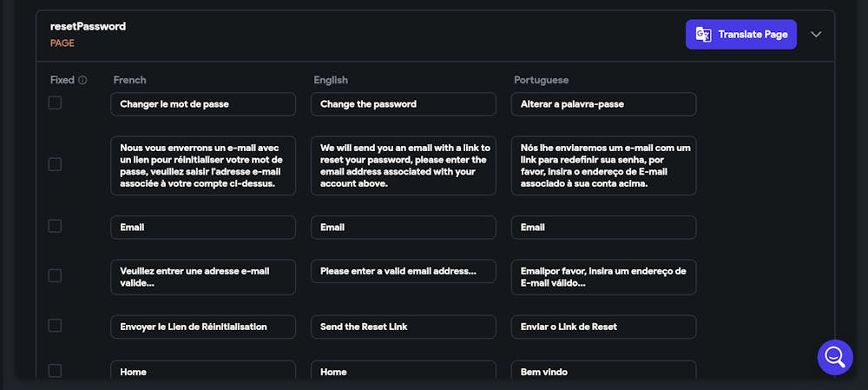
Task: Tick Fixed checkbox for the Email row
Action: [x=55, y=226]
